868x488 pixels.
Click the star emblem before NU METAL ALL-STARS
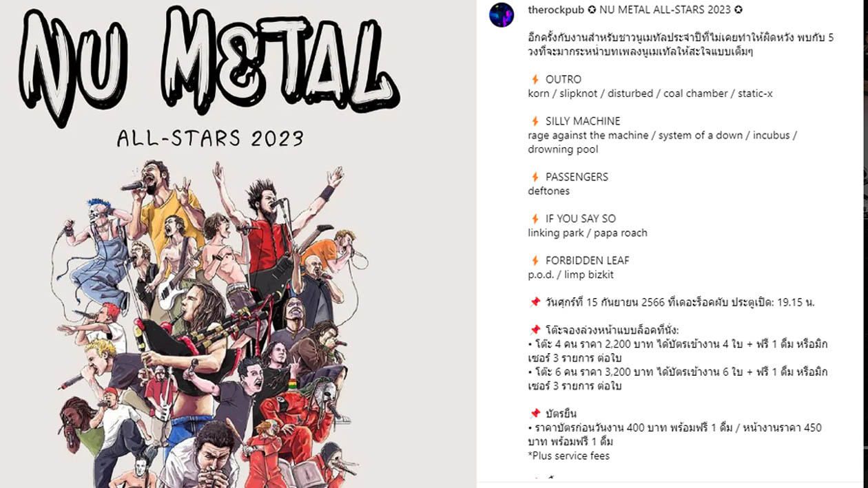pos(592,10)
